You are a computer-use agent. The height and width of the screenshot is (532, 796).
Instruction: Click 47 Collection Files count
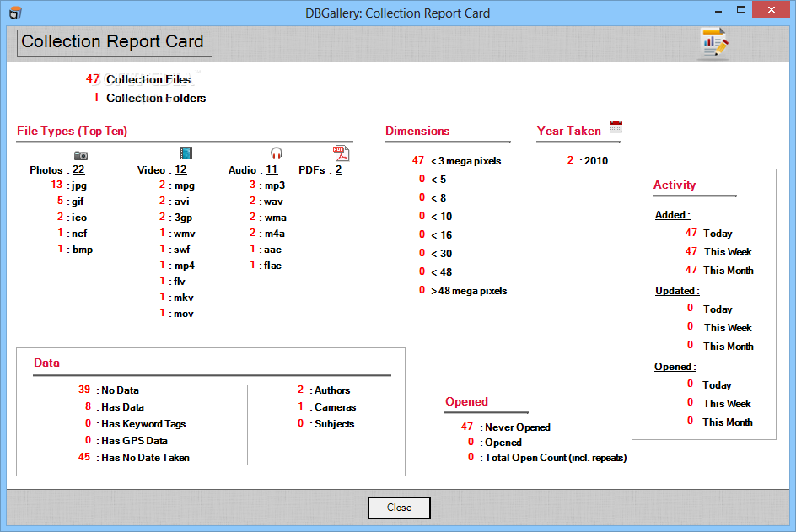point(138,79)
